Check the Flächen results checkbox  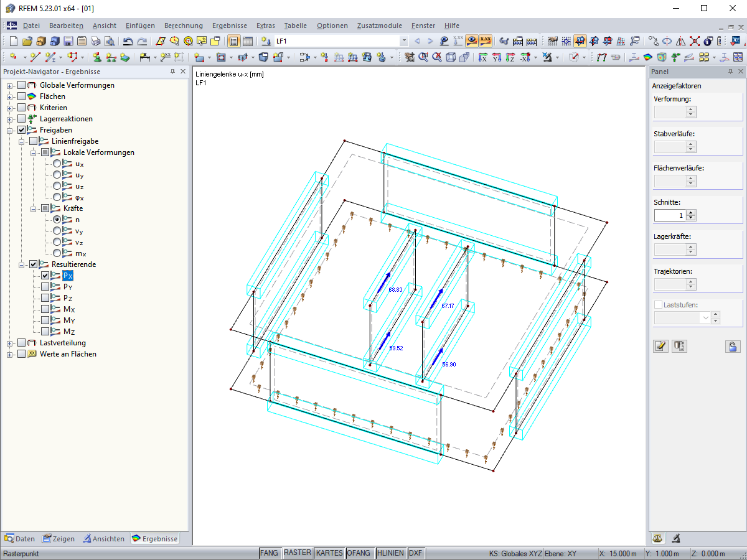click(22, 96)
